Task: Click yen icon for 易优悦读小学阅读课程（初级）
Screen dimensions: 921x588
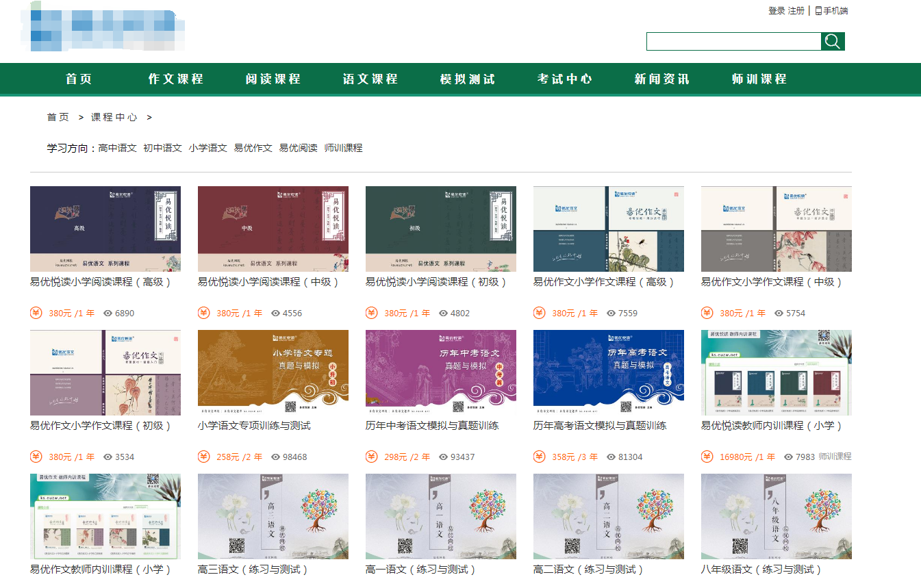Action: pos(372,313)
